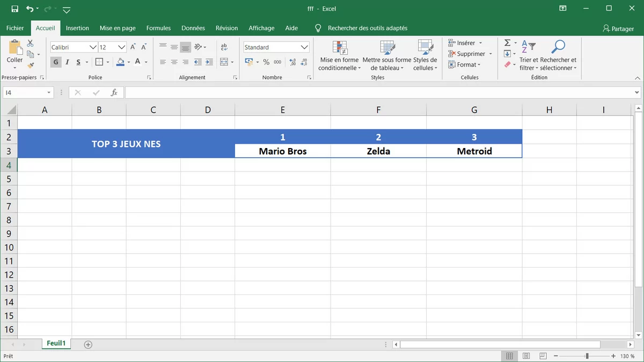The height and width of the screenshot is (362, 644).
Task: Expand the Name Box dropdown arrow
Action: [49, 93]
